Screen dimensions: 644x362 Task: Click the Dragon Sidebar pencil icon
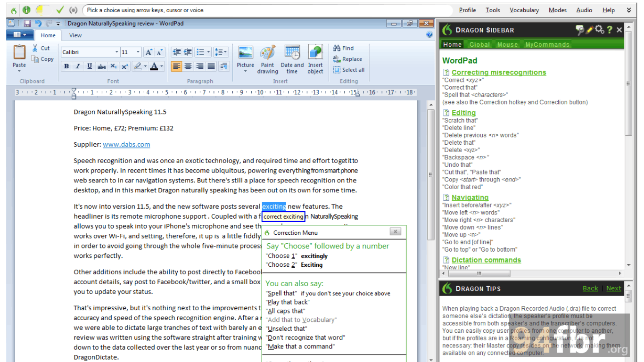(589, 30)
